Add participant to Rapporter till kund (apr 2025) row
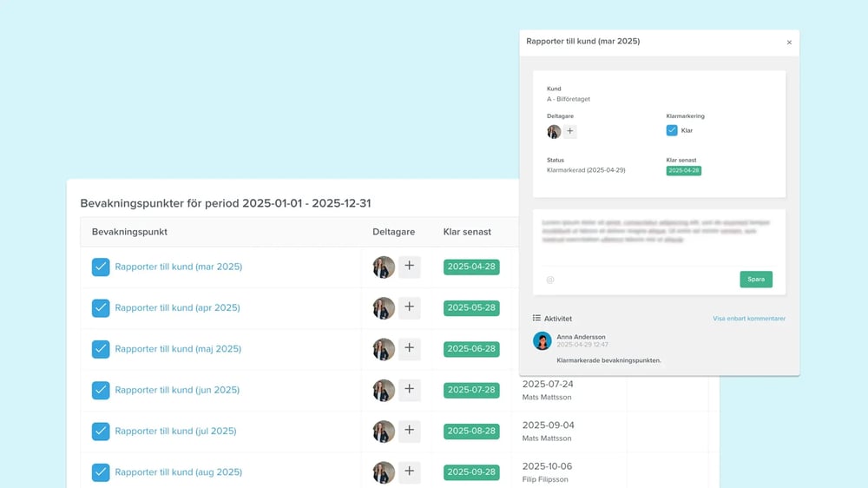Viewport: 868px width, 488px height. 409,307
